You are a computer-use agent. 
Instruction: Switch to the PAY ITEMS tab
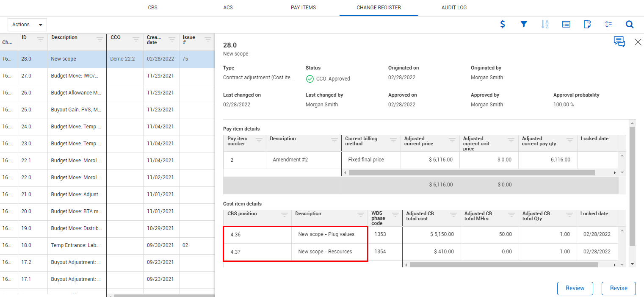(303, 8)
